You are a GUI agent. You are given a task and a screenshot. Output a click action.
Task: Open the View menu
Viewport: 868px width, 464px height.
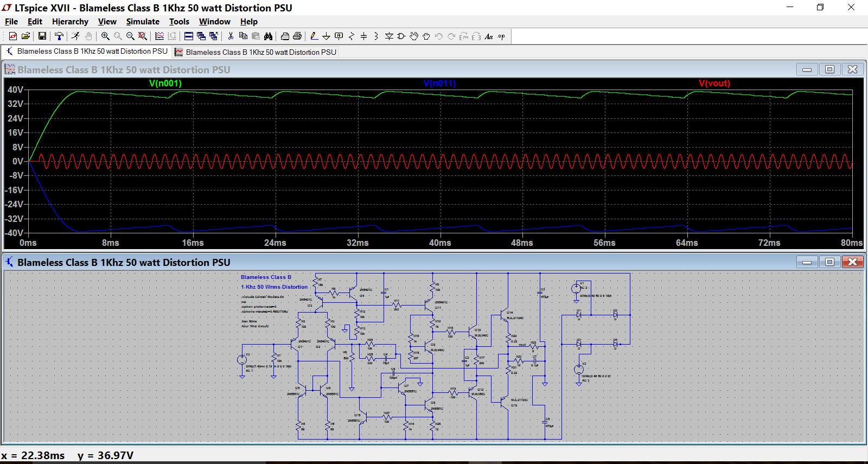point(107,22)
